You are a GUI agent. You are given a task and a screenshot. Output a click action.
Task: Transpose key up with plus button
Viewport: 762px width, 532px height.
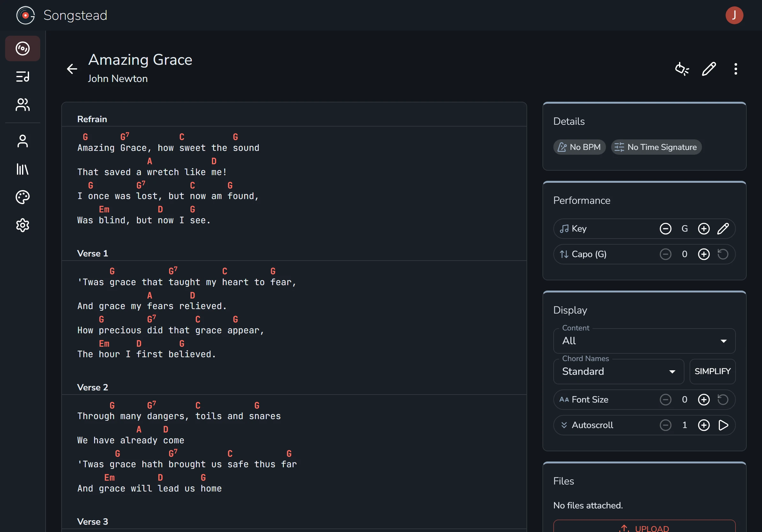[x=704, y=228]
